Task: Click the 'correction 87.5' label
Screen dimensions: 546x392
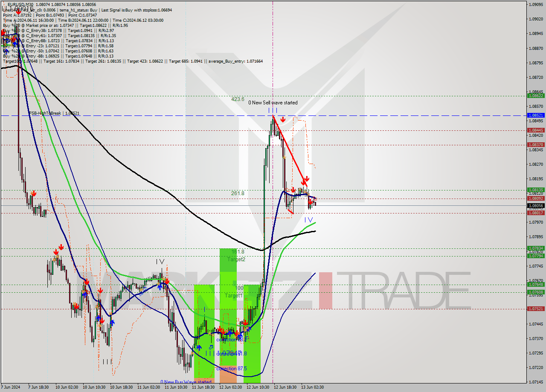Action: click(232, 369)
